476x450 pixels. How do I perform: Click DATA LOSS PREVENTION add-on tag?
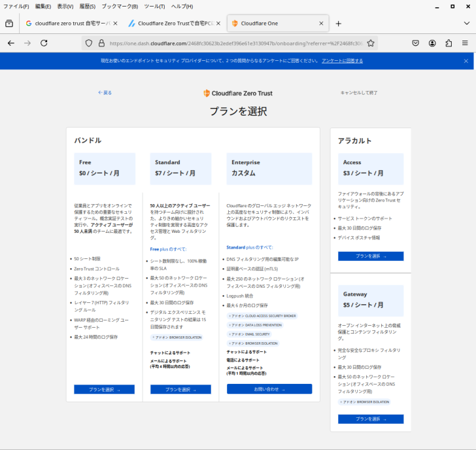(x=255, y=325)
